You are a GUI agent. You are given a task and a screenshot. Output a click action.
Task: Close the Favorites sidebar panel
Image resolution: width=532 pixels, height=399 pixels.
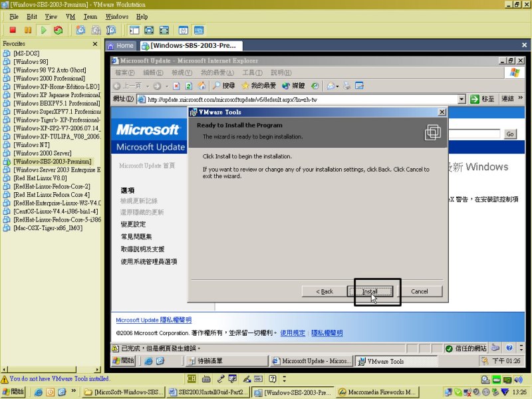(x=95, y=44)
